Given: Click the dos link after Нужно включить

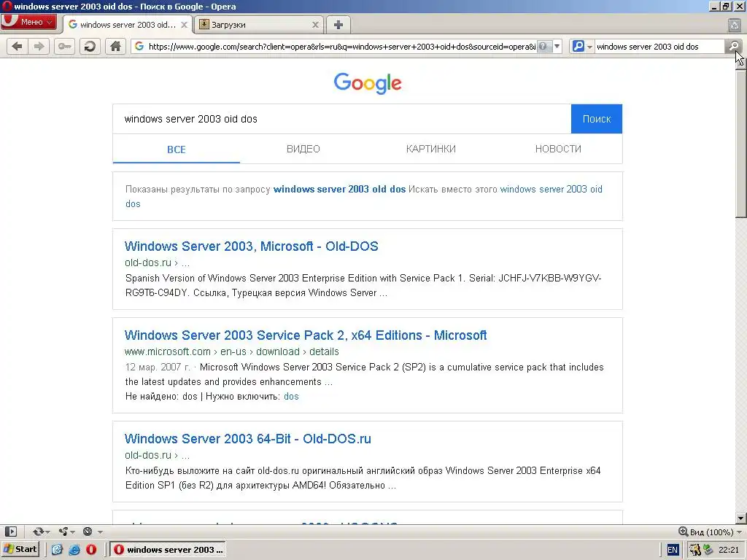Looking at the screenshot, I should (x=291, y=396).
